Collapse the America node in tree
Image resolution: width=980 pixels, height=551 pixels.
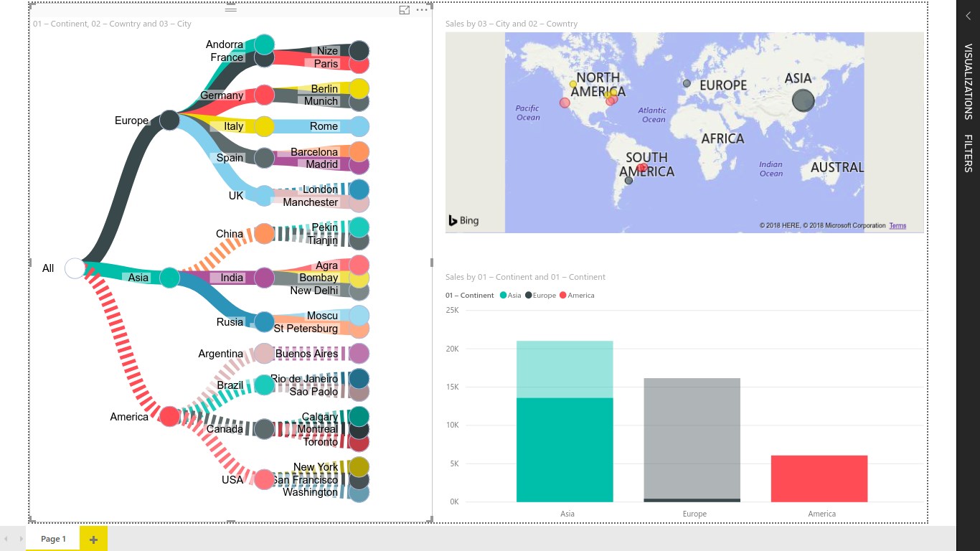(169, 416)
